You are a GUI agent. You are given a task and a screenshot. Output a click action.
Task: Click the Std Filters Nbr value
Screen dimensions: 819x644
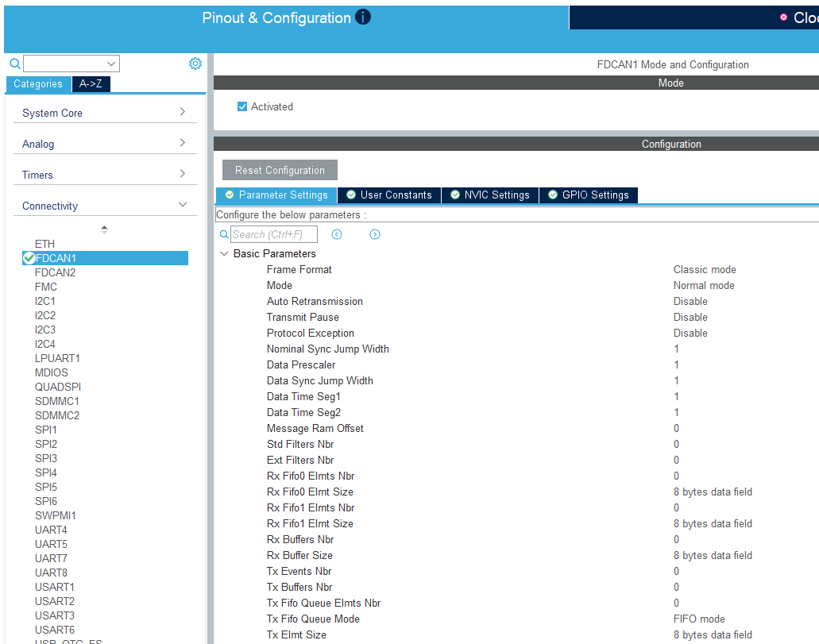click(x=676, y=445)
